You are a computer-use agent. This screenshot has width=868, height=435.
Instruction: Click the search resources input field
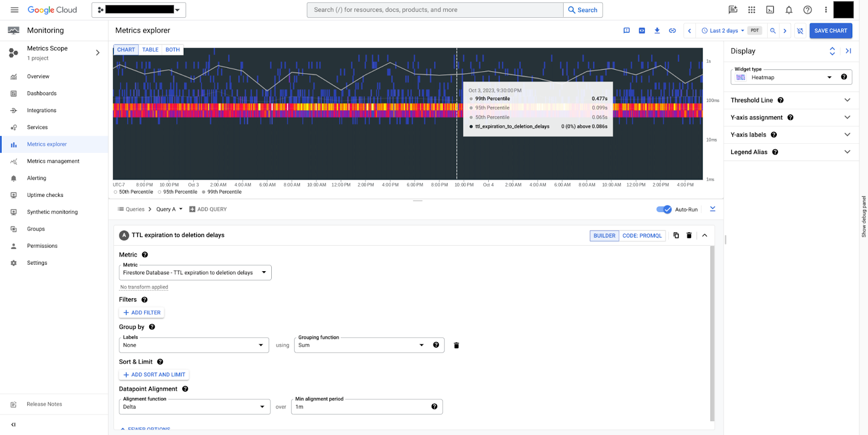[x=435, y=10]
